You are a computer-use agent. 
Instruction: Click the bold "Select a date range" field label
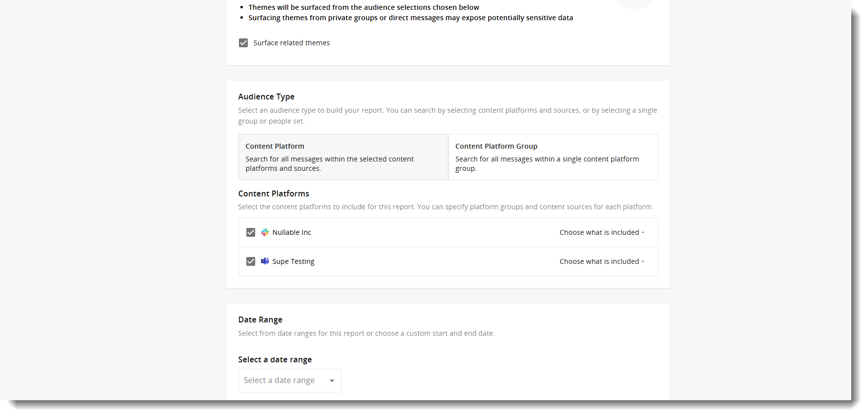click(x=275, y=359)
